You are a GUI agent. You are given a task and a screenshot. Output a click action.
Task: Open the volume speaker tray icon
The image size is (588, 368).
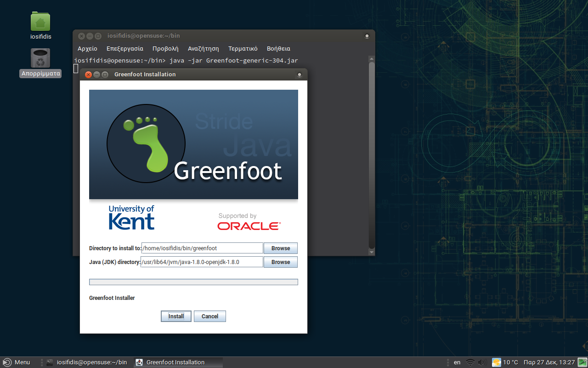[x=482, y=362]
